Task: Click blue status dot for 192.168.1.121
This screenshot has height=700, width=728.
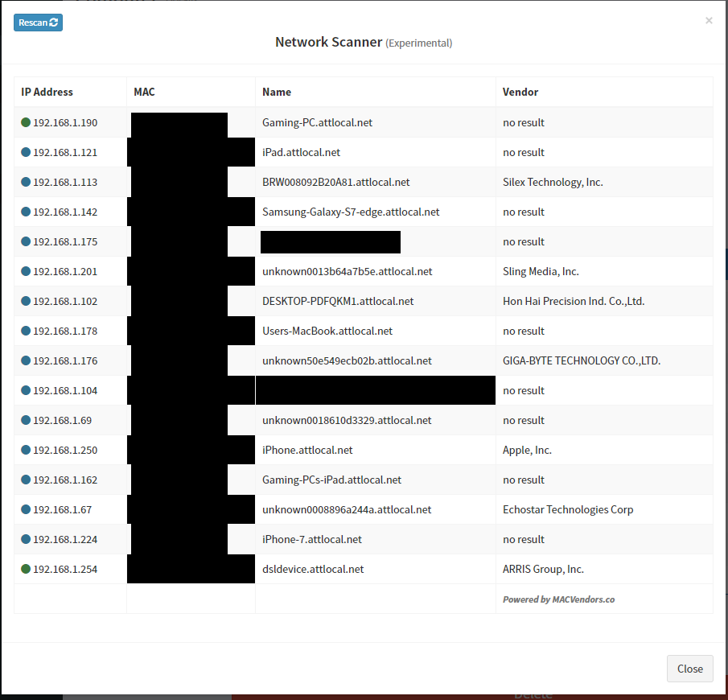Action: coord(26,152)
